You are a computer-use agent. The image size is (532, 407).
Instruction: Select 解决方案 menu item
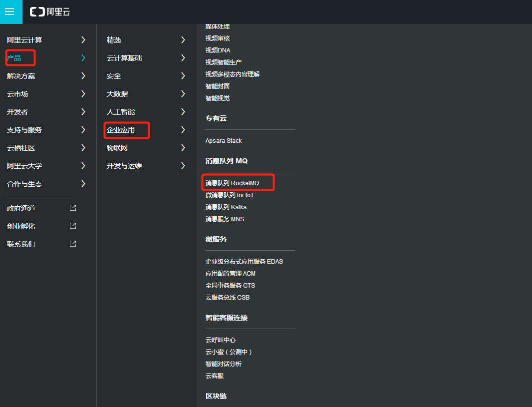point(21,76)
